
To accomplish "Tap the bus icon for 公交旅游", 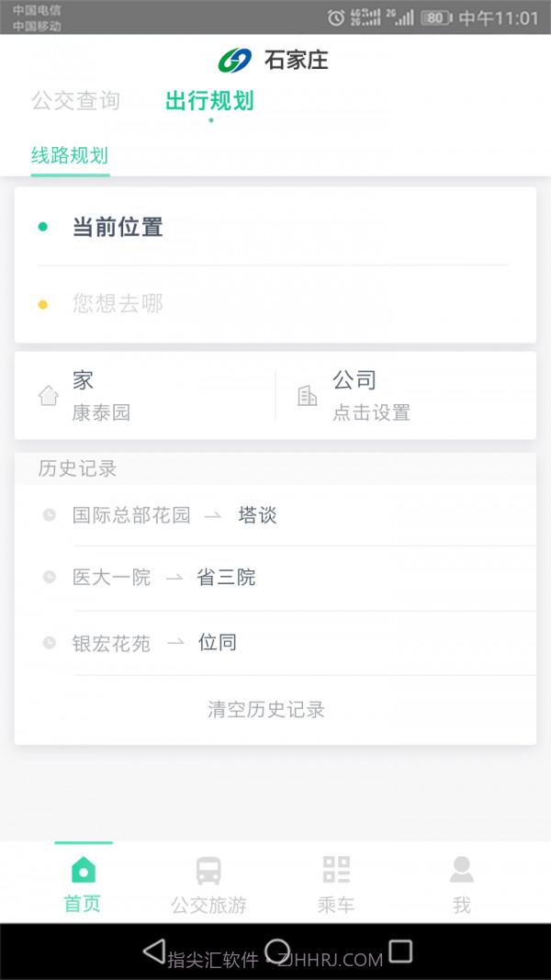I will coord(209,868).
